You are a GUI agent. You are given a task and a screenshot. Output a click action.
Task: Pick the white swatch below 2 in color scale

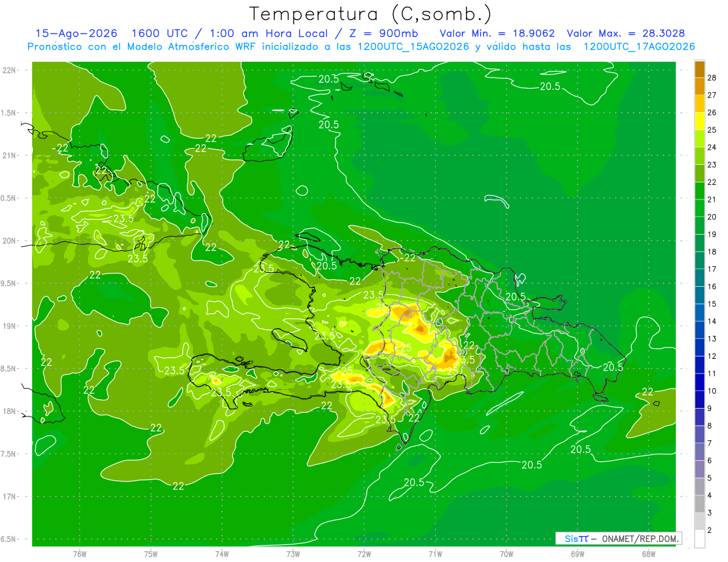699,538
